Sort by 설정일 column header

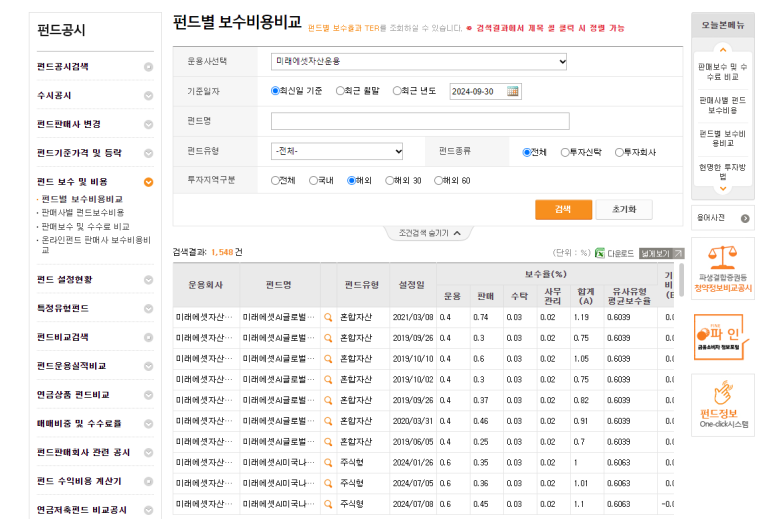pos(412,285)
